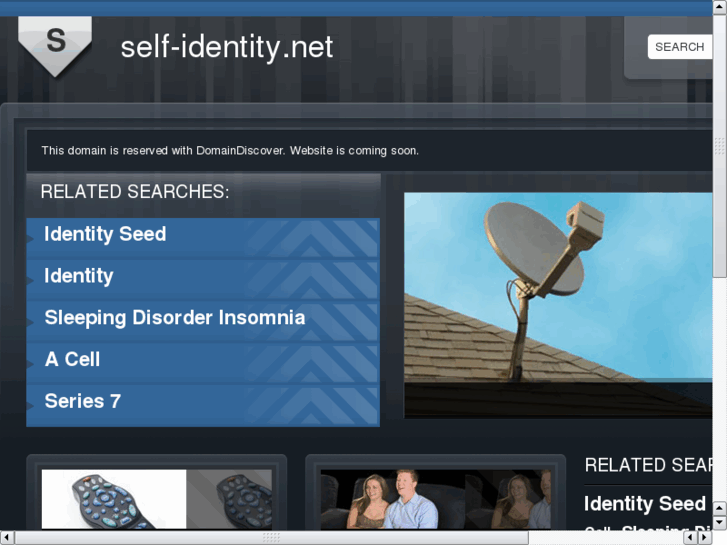727x545 pixels.
Task: Click arrow marker beside Identity Seed
Action: pyautogui.click(x=30, y=239)
